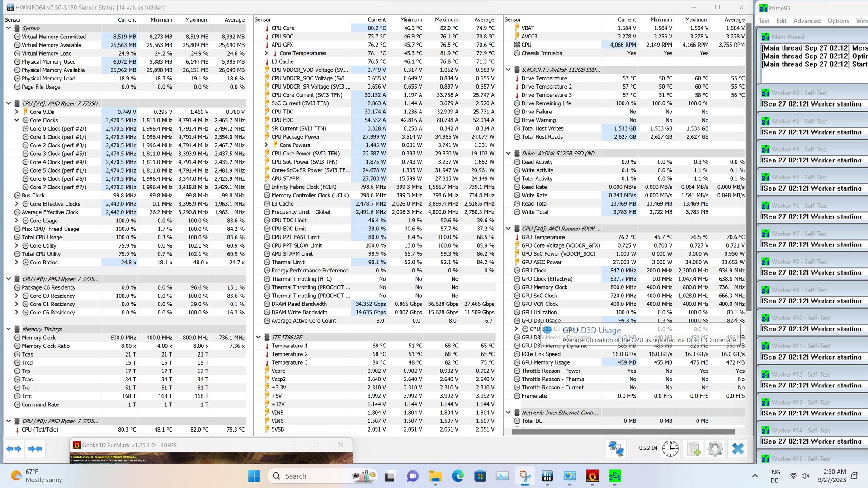The image size is (868, 488).
Task: Collapse the System sensor group
Action: [x=9, y=28]
